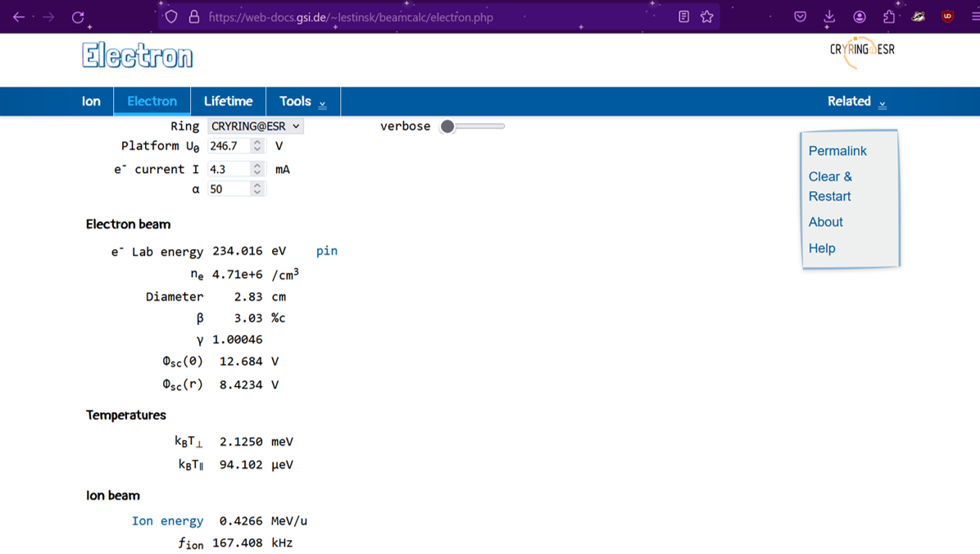Click the ion energy value 0.4266
This screenshot has width=980, height=554.
pos(241,521)
